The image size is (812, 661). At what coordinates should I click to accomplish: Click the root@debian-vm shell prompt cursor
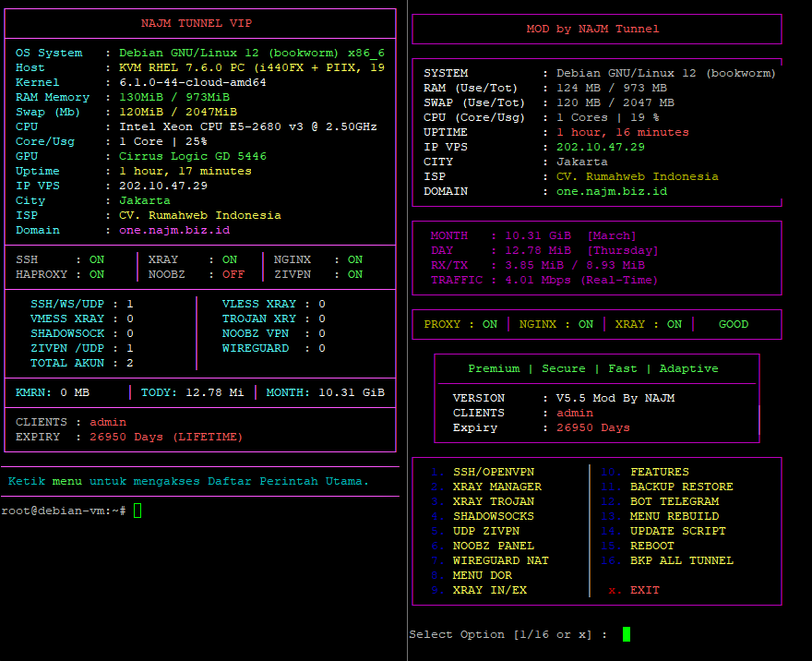point(137,511)
